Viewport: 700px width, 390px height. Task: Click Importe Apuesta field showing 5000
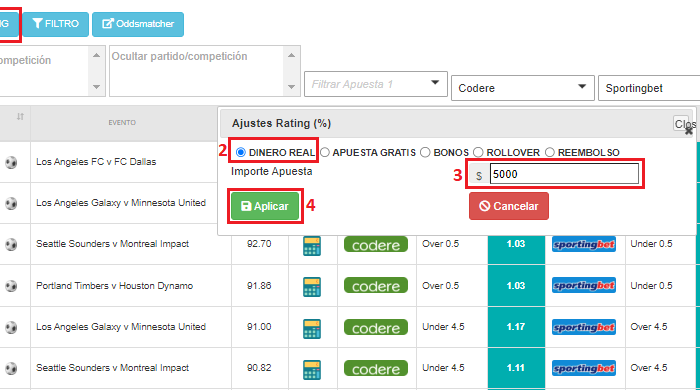pyautogui.click(x=564, y=174)
